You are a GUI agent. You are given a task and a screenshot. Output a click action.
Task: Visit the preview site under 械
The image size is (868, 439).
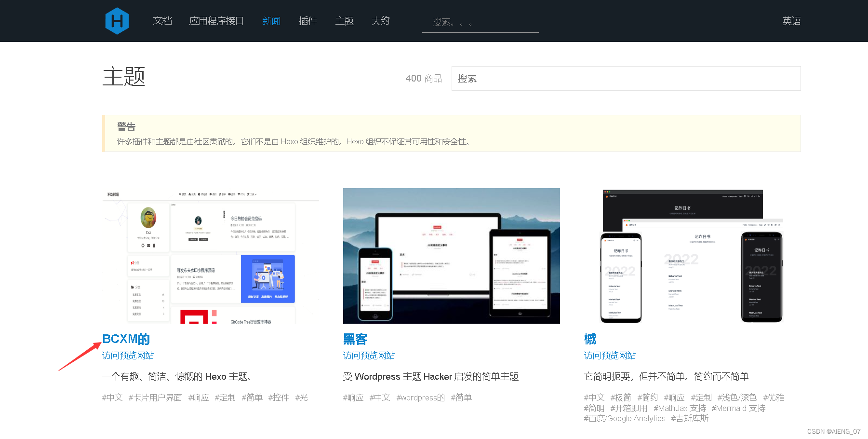click(610, 356)
